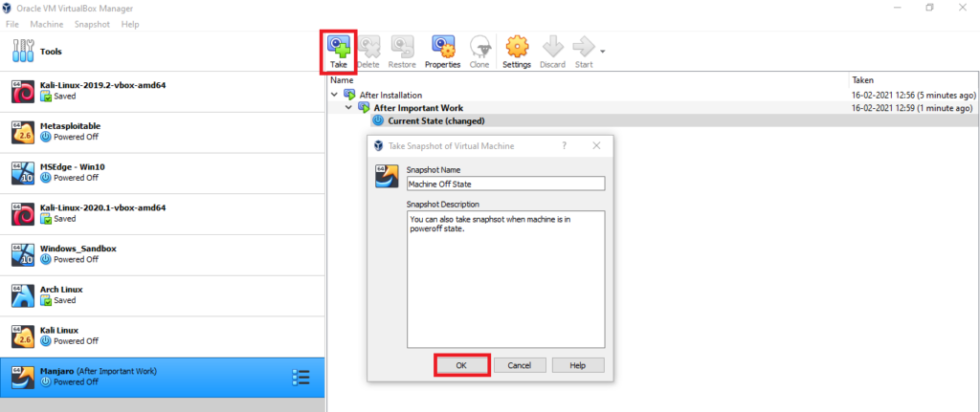Select the MSEdge - Win10 machine
Screen dimensions: 980x412
[x=162, y=173]
